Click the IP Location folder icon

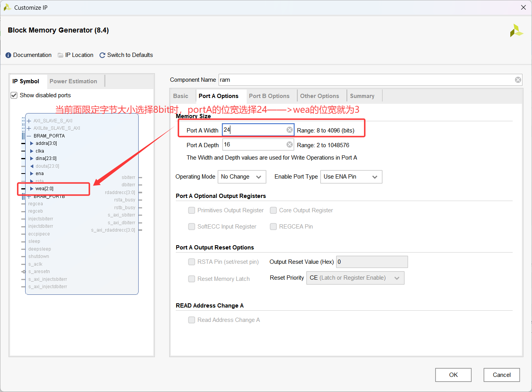pyautogui.click(x=60, y=55)
